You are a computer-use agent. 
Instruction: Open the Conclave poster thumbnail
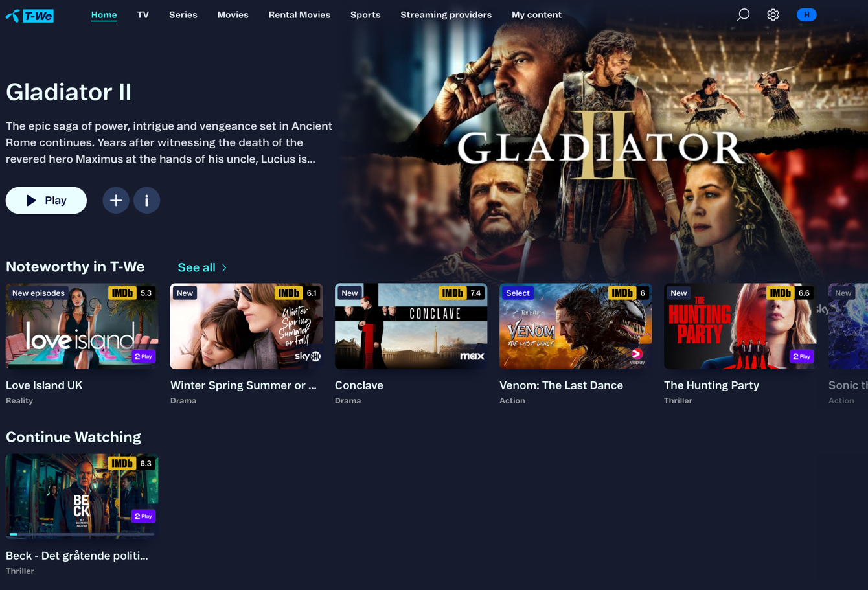(411, 326)
